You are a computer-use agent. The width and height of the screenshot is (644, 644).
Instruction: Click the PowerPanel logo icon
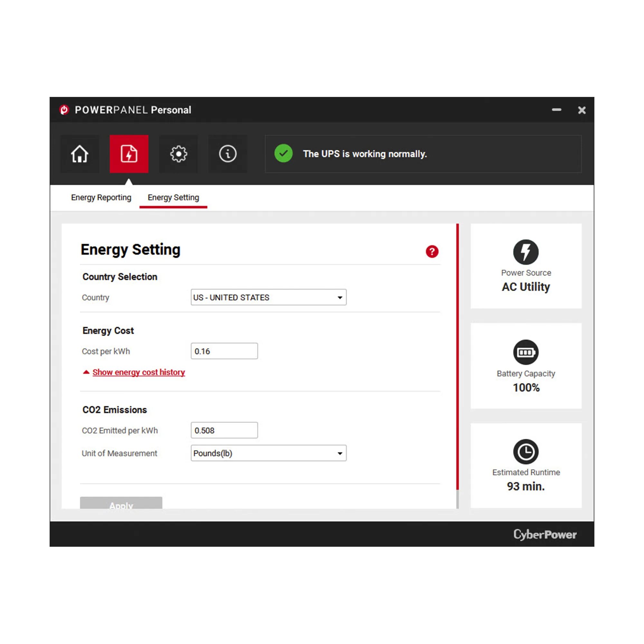coord(64,110)
